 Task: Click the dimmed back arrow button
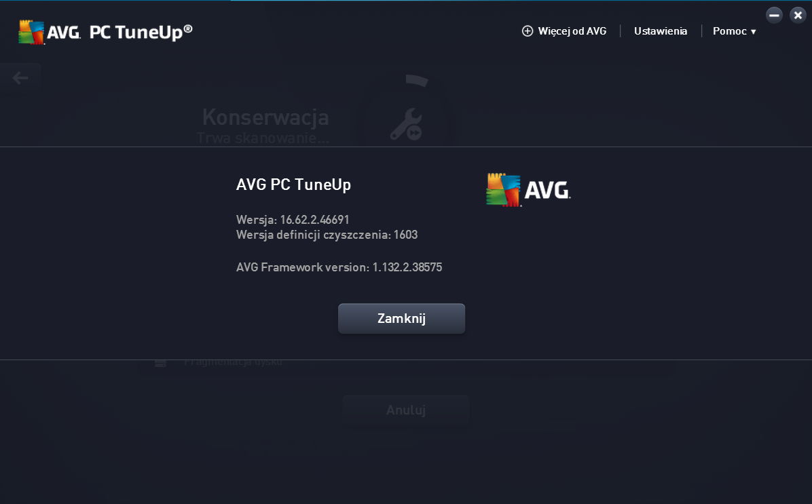[x=20, y=78]
